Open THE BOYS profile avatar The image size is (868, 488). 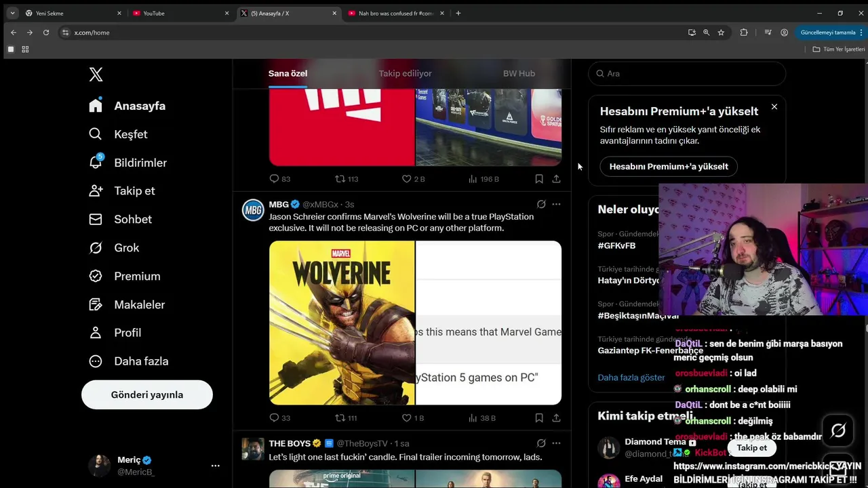point(253,449)
